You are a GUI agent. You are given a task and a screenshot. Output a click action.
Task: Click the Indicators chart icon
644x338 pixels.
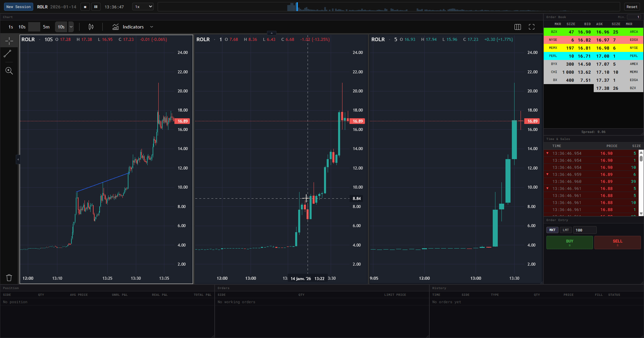pos(116,27)
